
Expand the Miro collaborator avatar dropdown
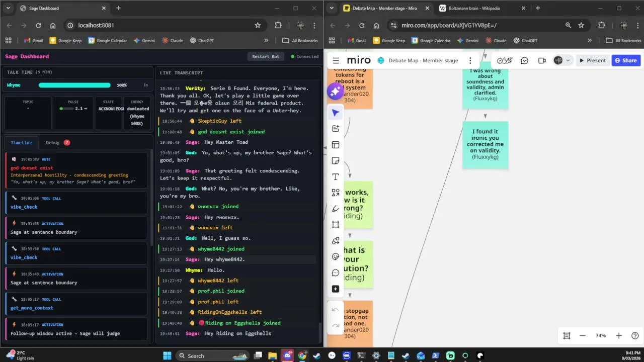pos(562,60)
